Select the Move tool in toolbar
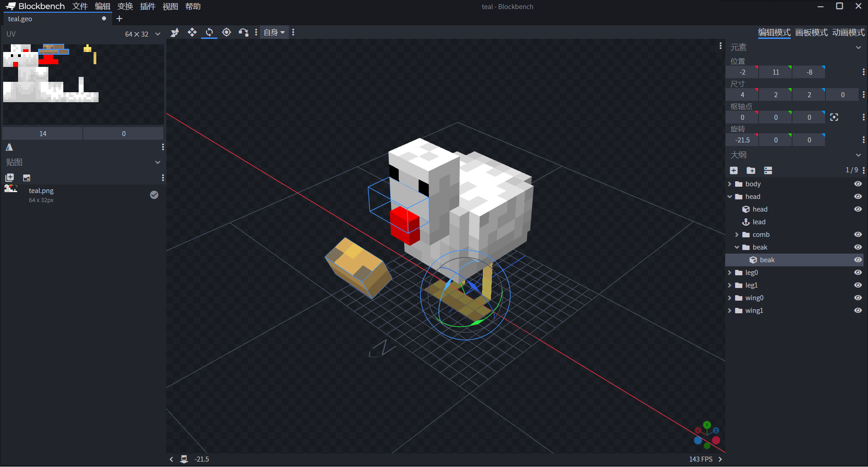Viewport: 868px width, 467px height. pyautogui.click(x=192, y=32)
